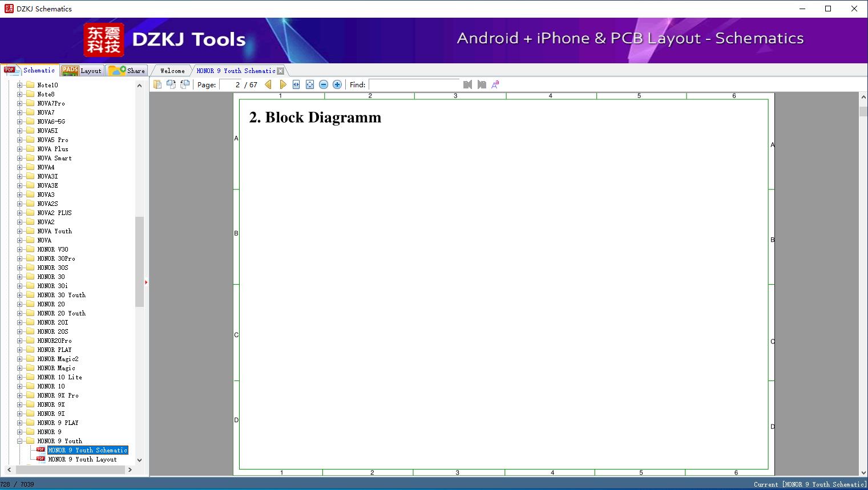Image resolution: width=868 pixels, height=490 pixels.
Task: Click tree panel scroll up arrow
Action: (x=139, y=86)
